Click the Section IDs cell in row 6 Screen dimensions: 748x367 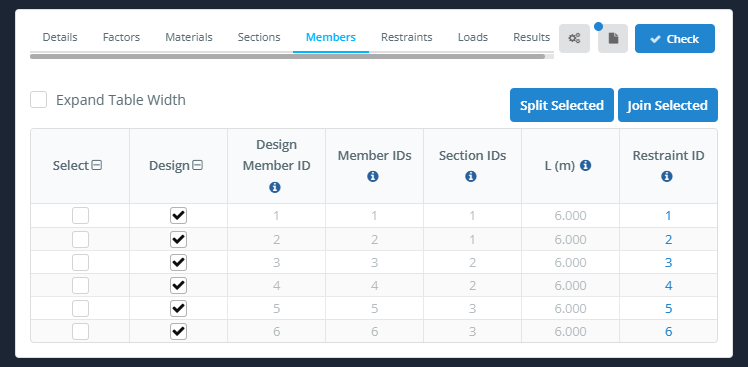472,331
